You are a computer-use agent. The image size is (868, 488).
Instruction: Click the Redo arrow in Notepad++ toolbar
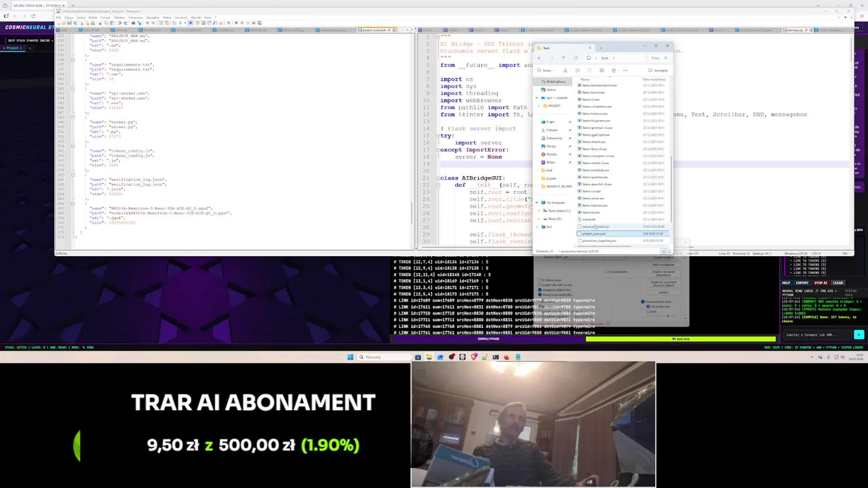pos(125,23)
